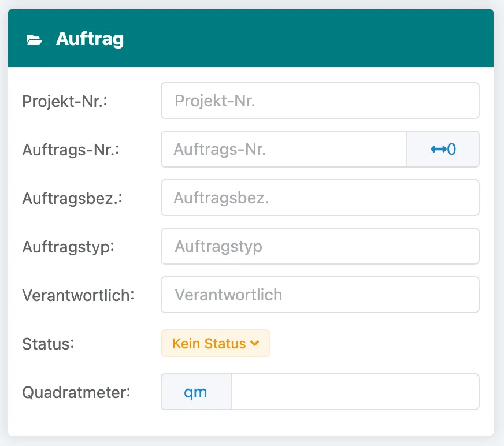This screenshot has height=446, width=504.
Task: Click the down-arrow inside the orange status pill
Action: (254, 343)
